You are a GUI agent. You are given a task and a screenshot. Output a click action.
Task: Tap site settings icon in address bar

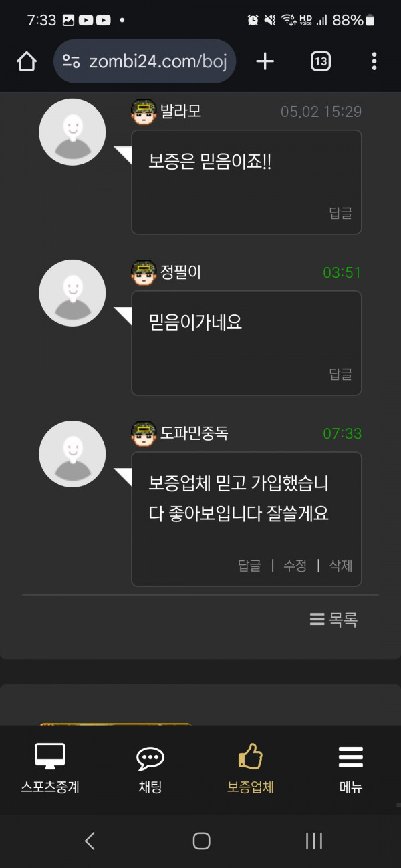71,62
